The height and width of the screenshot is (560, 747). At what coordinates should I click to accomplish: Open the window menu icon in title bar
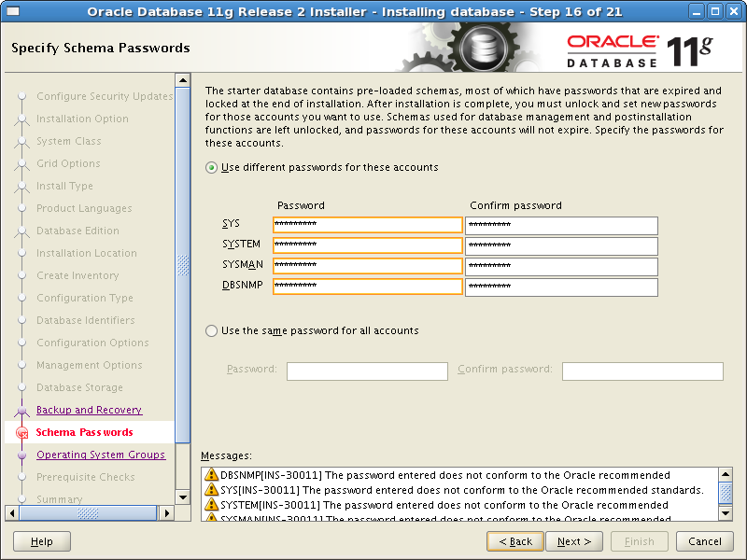13,11
